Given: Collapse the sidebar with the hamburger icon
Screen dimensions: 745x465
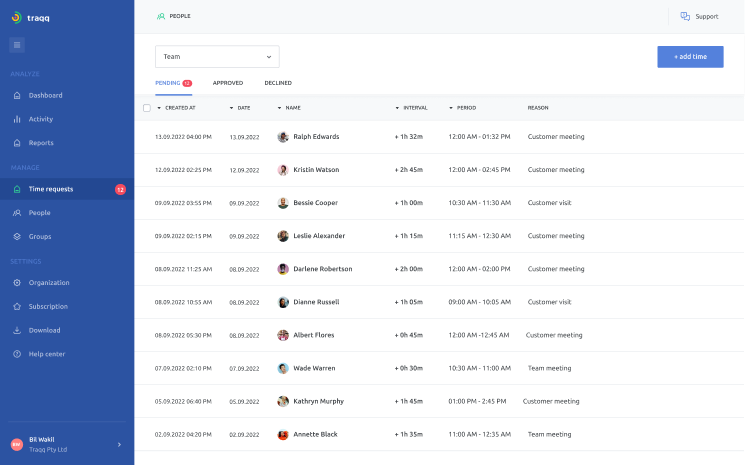Looking at the screenshot, I should pos(17,44).
